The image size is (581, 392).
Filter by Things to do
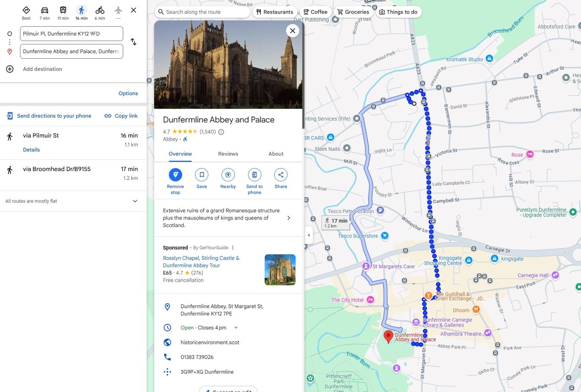pos(399,12)
